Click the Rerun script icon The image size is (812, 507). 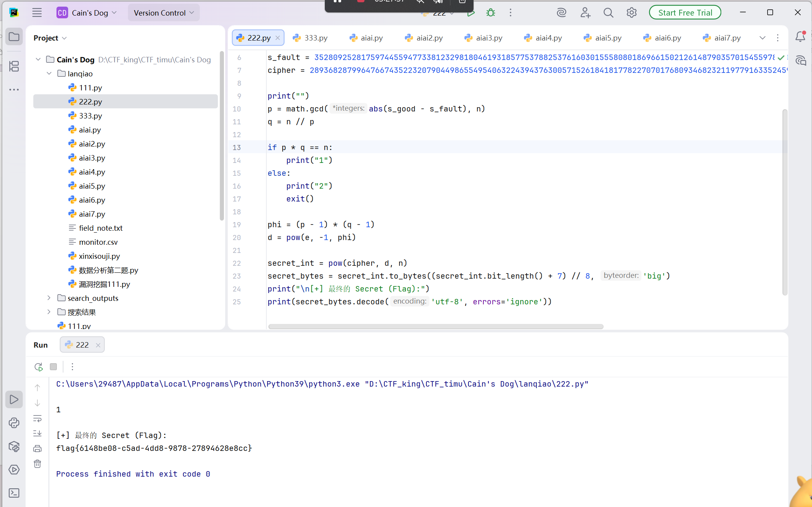click(x=39, y=367)
